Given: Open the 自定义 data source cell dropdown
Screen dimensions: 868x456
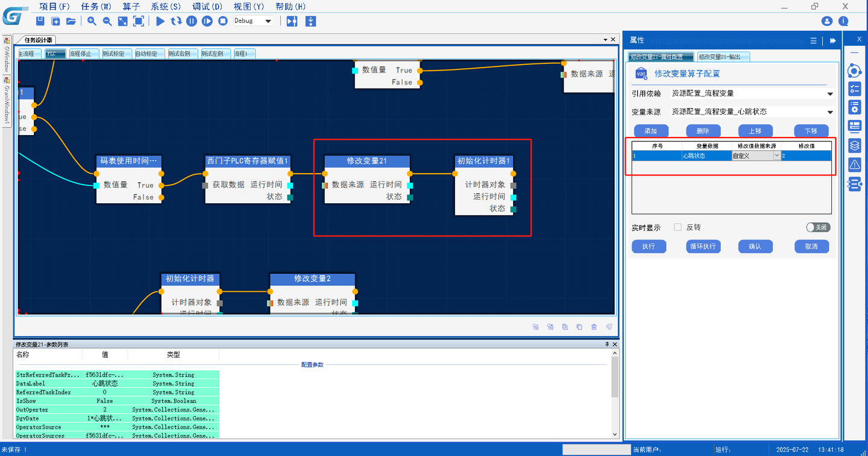Looking at the screenshot, I should click(x=776, y=156).
